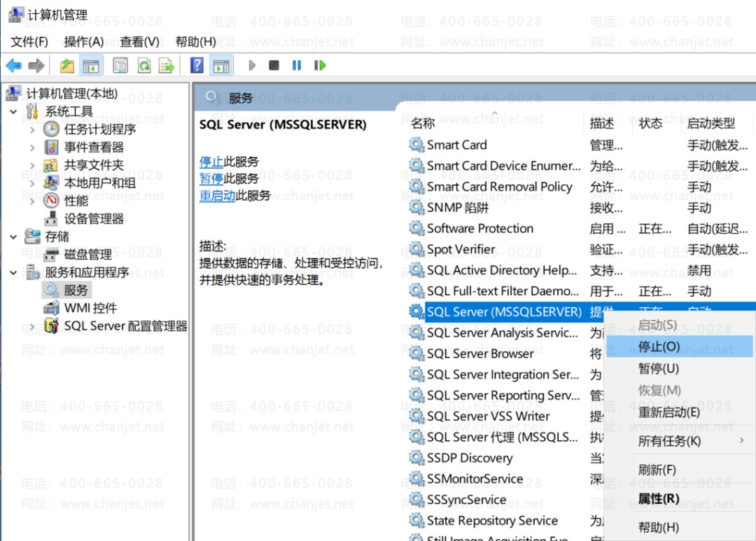Viewport: 756px width, 541px height.
Task: Collapse the 服务和应用程序 tree node
Action: [13, 272]
